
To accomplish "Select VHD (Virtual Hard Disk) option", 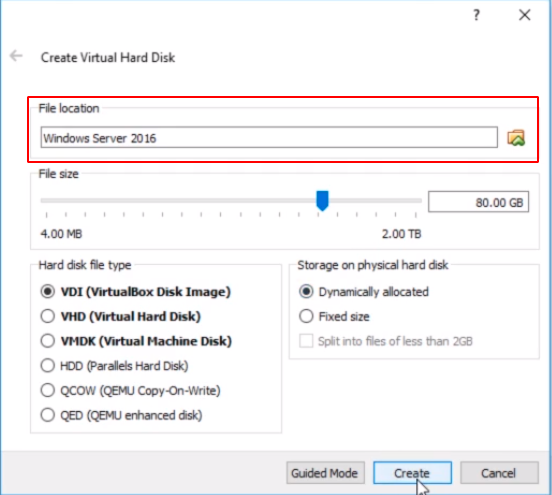I will [120, 316].
